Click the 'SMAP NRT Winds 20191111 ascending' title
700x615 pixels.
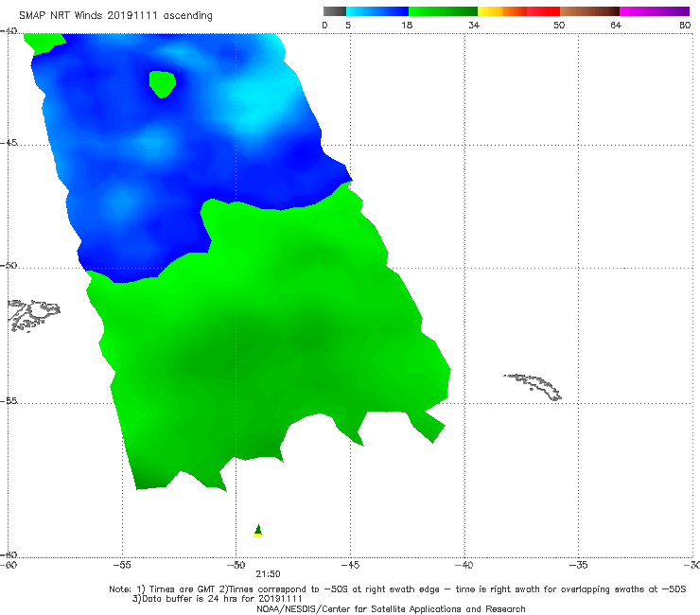(x=115, y=15)
